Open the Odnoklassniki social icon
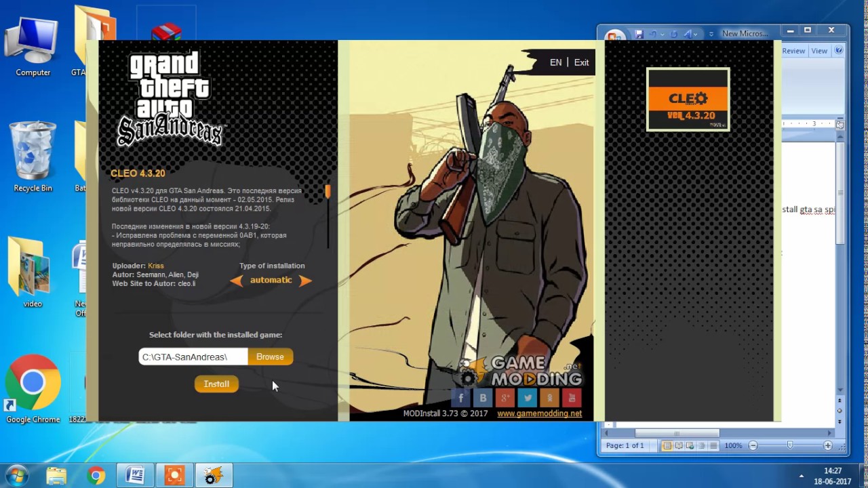This screenshot has height=488, width=868. 550,398
